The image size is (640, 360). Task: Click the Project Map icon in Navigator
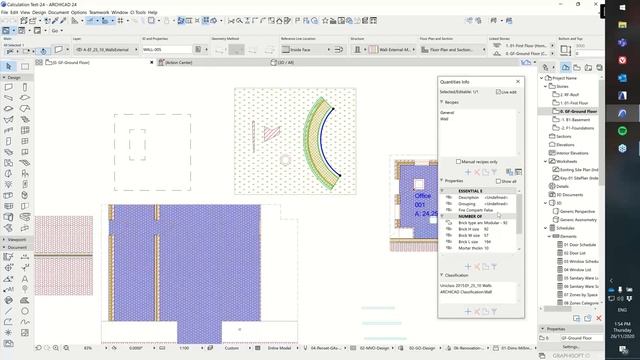566,67
